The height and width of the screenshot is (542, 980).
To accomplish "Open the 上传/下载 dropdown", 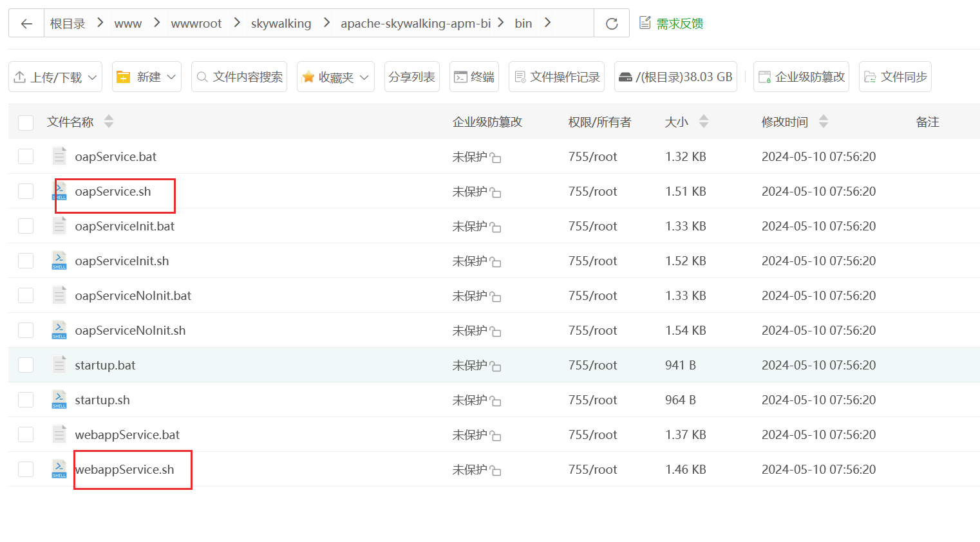I will [x=55, y=77].
